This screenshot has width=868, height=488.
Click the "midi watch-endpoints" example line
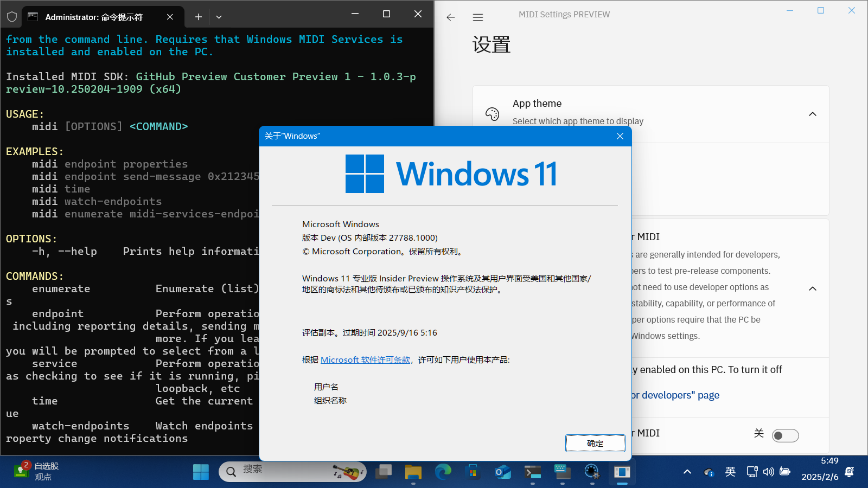click(97, 201)
